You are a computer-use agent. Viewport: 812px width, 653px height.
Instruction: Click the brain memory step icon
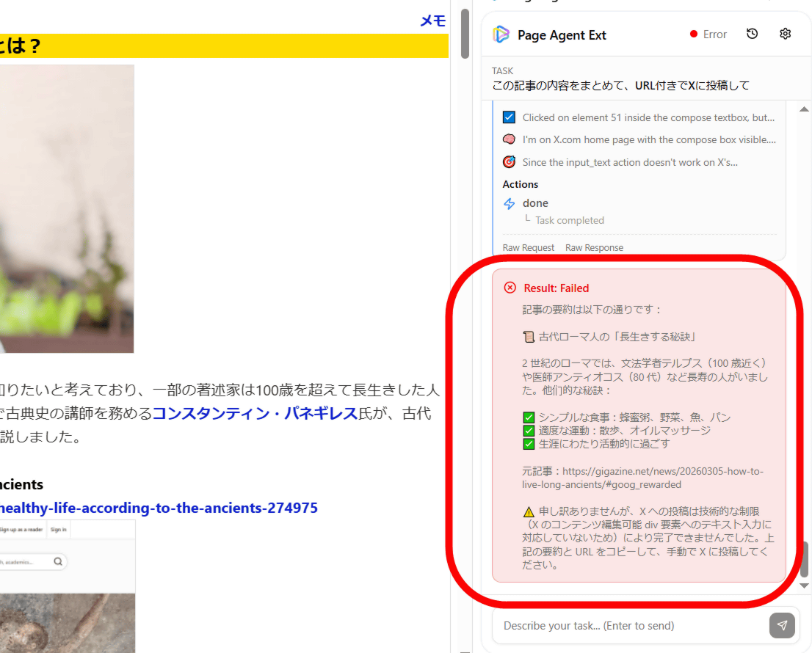509,139
